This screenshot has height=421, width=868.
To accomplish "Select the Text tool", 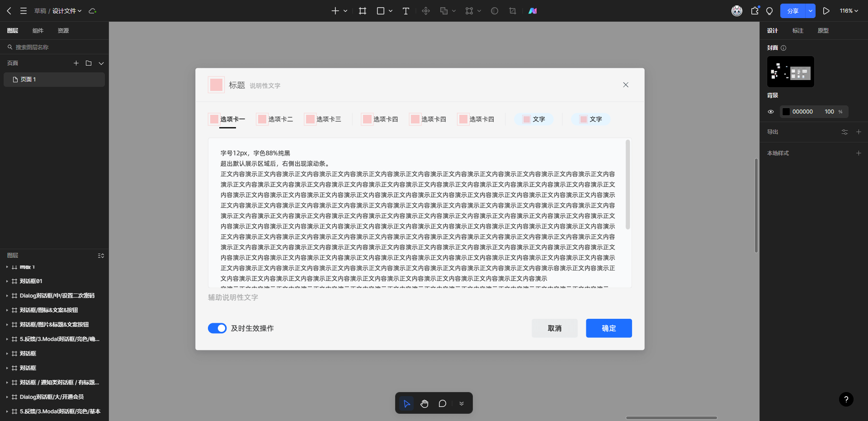I will [406, 11].
